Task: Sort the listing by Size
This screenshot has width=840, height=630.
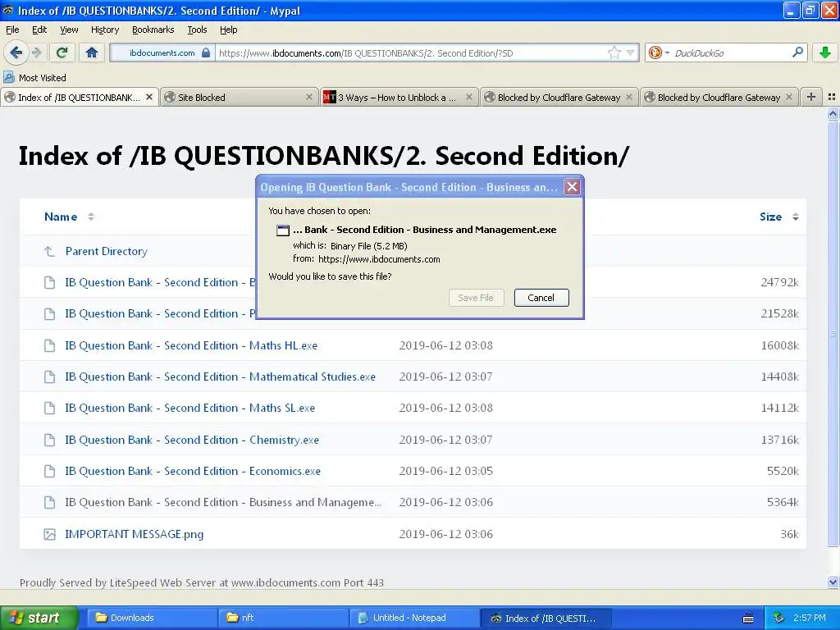Action: pos(770,217)
